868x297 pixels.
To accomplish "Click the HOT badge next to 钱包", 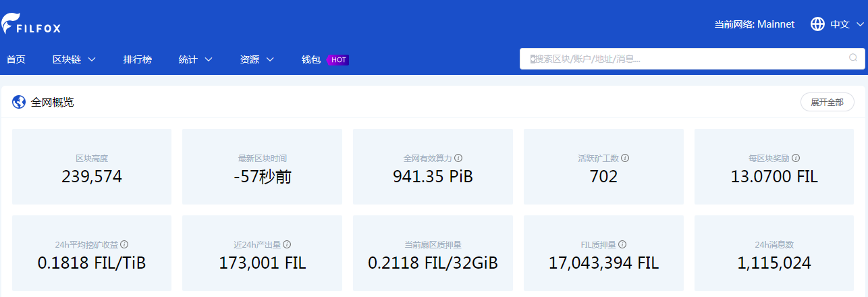I will click(x=338, y=59).
